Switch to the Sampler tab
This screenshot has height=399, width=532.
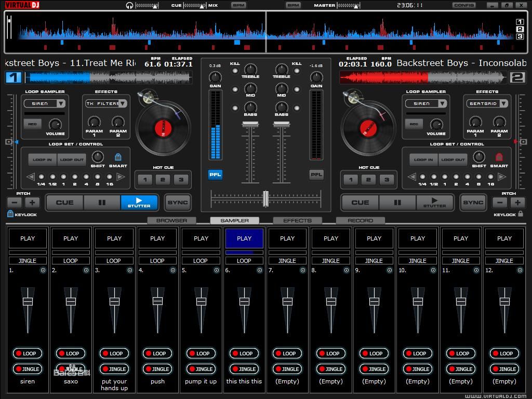[x=234, y=220]
